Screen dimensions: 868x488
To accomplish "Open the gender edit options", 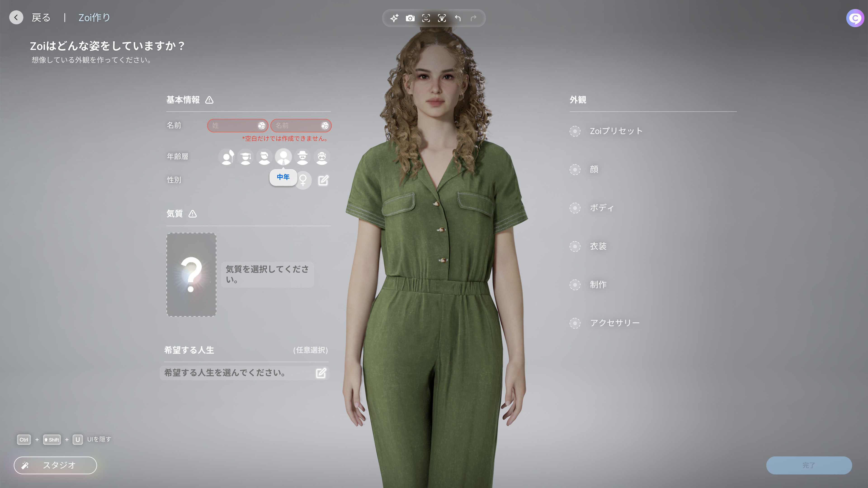I will (323, 181).
